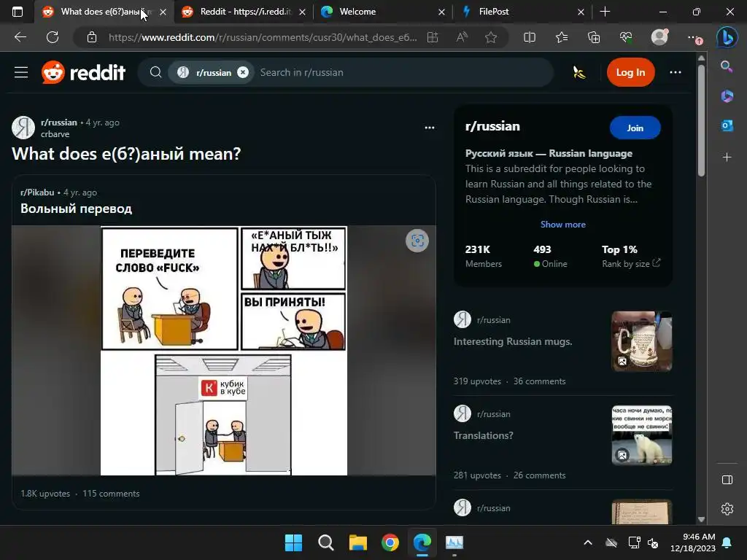Image resolution: width=747 pixels, height=560 pixels.
Task: Click the page vertical scrollbar thumb
Action: (701, 121)
